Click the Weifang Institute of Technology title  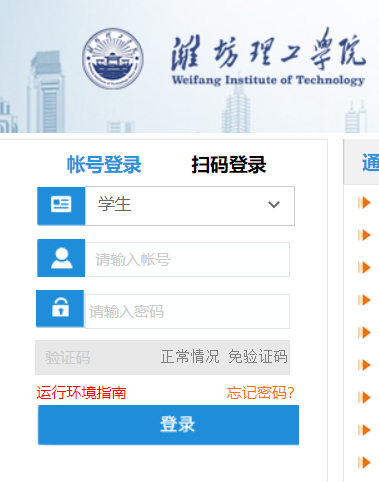click(x=268, y=80)
